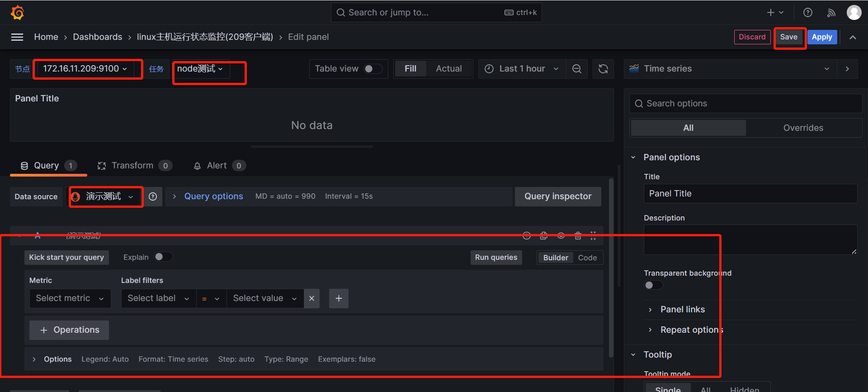Open the help question mark menu
The width and height of the screenshot is (868, 392).
tap(807, 13)
